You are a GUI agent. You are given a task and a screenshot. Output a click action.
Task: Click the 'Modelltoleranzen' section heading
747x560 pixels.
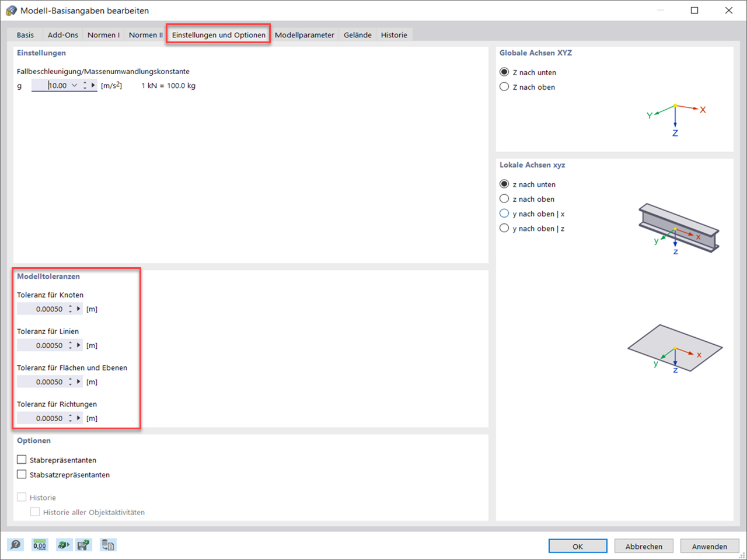[x=48, y=276]
